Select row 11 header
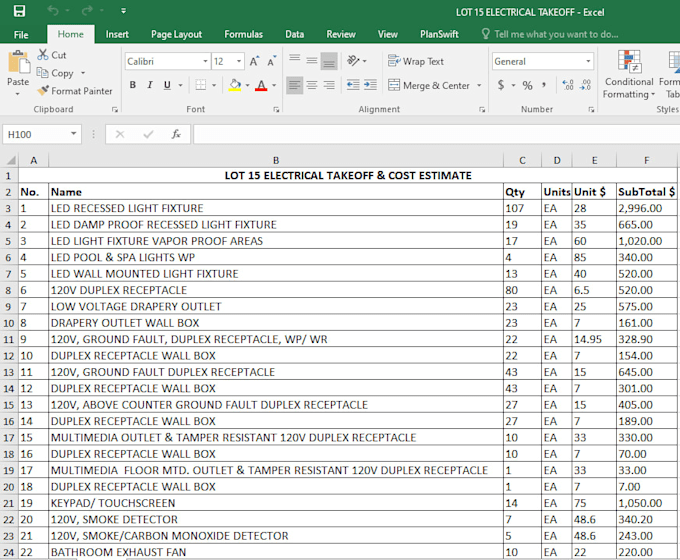 coord(9,339)
